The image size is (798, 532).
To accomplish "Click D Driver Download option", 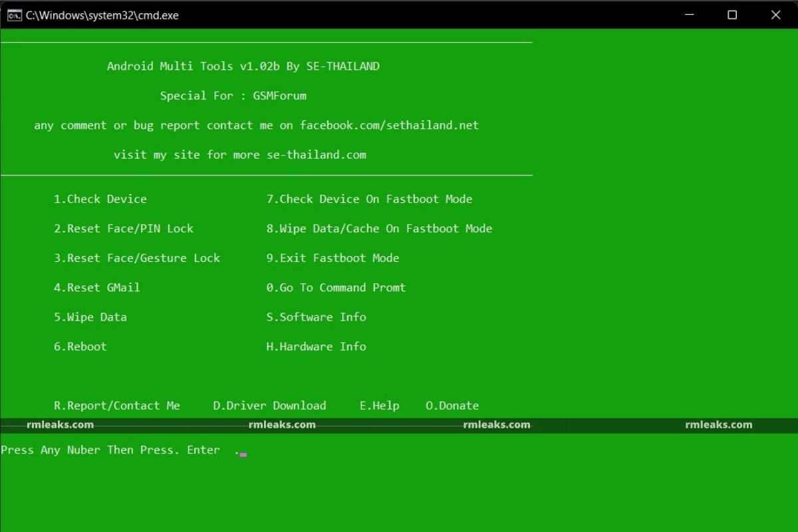I will point(269,405).
